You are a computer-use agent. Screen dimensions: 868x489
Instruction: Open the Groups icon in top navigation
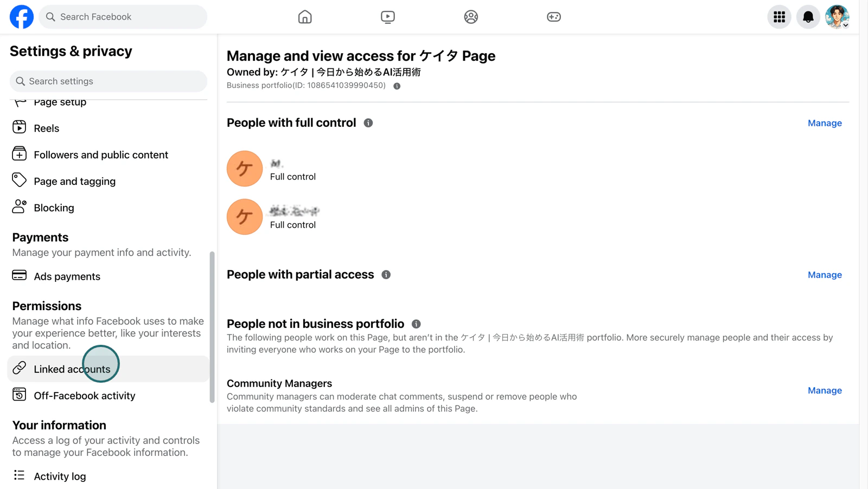point(471,17)
